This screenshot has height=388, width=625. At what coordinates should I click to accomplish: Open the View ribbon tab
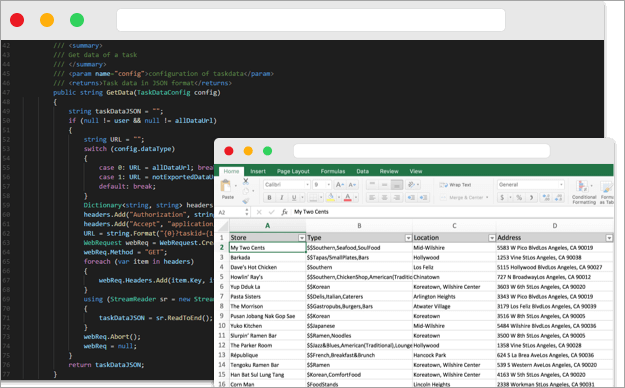(x=416, y=171)
